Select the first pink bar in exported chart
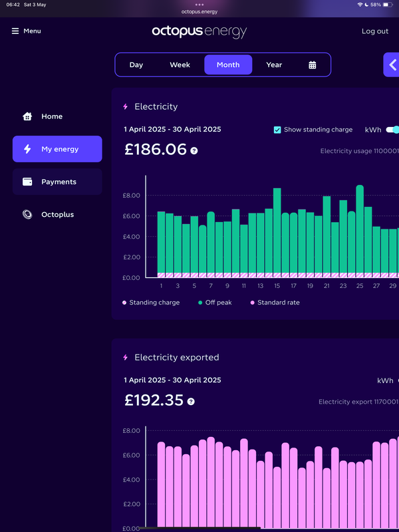 pos(161,485)
